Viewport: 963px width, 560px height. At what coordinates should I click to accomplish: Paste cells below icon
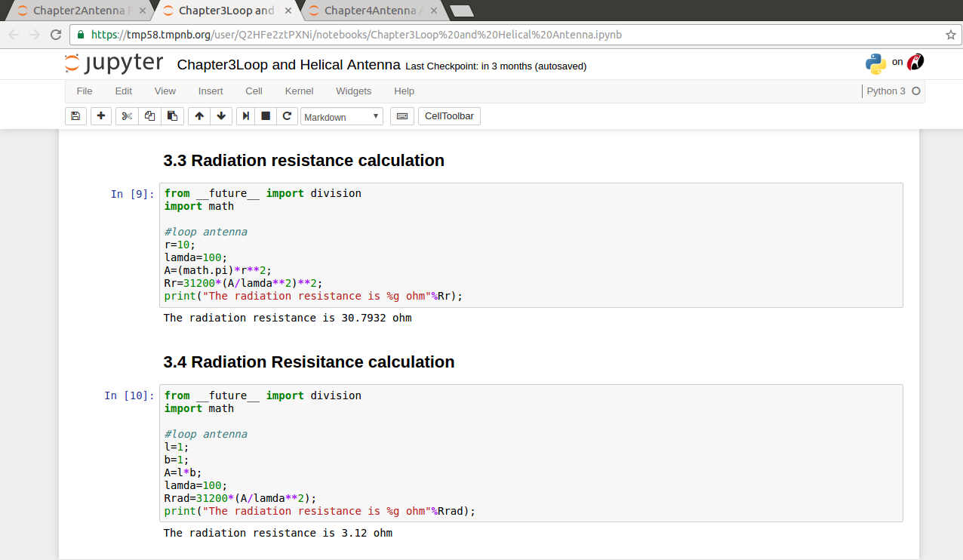point(172,116)
